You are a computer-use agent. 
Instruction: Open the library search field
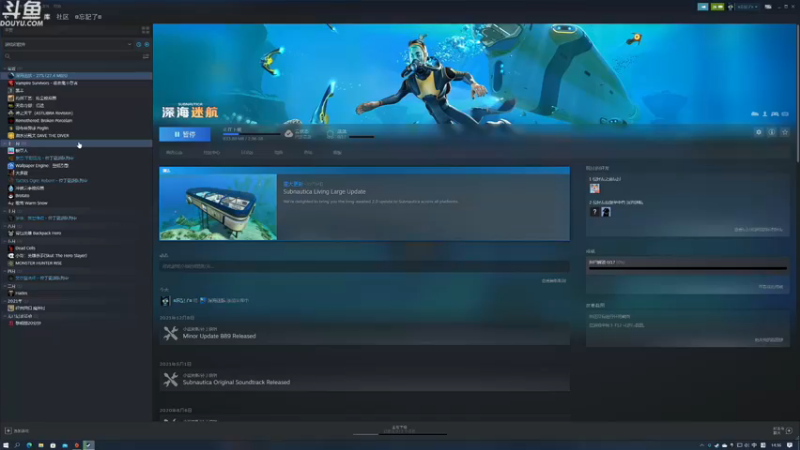(x=71, y=56)
